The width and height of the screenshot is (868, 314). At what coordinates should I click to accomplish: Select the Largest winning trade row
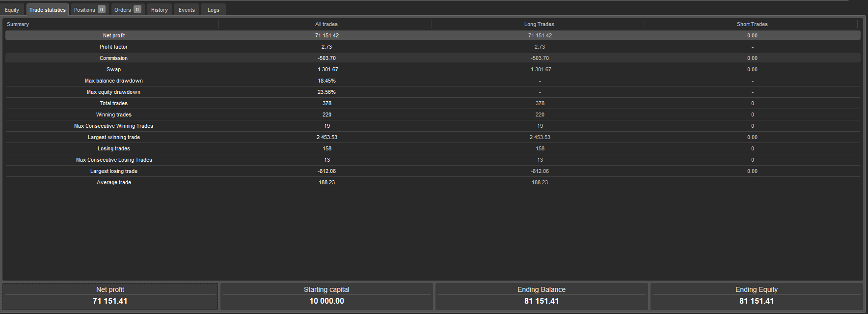(x=114, y=137)
